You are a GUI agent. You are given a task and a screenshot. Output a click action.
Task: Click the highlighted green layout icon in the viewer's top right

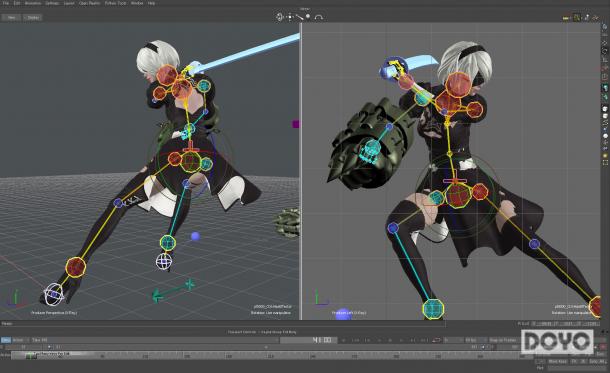577,17
